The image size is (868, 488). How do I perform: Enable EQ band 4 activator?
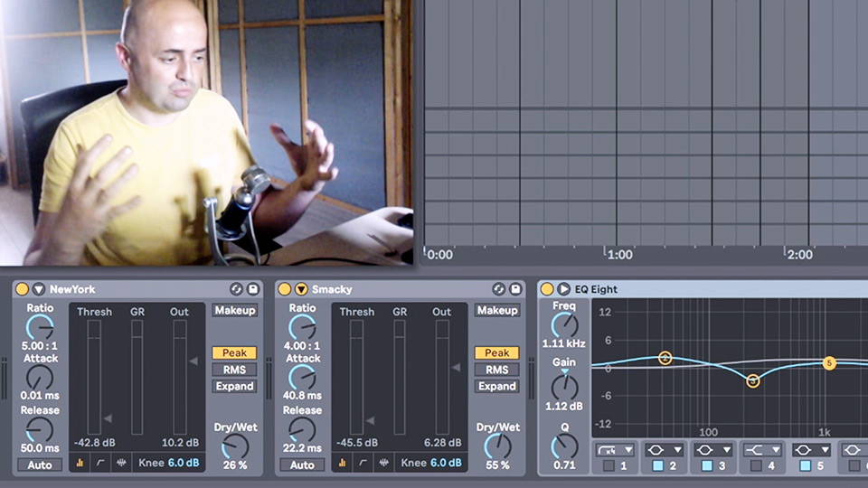tap(756, 466)
